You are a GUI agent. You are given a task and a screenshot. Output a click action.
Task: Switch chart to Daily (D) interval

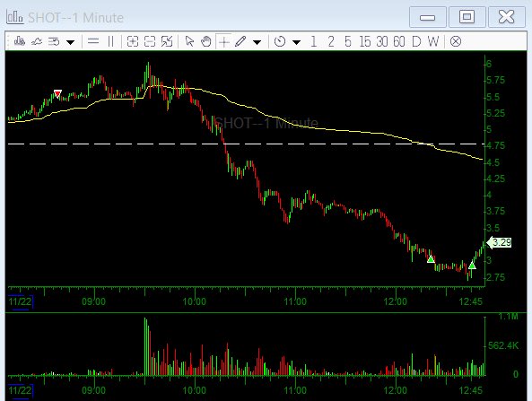[x=416, y=41]
